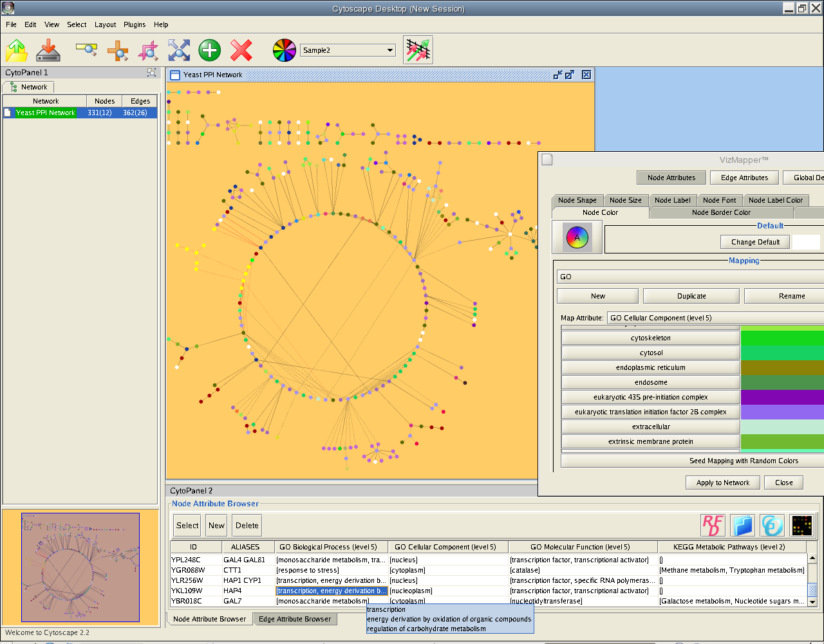The height and width of the screenshot is (644, 824).
Task: Click Seed Mapping with Random Colors
Action: [x=743, y=461]
